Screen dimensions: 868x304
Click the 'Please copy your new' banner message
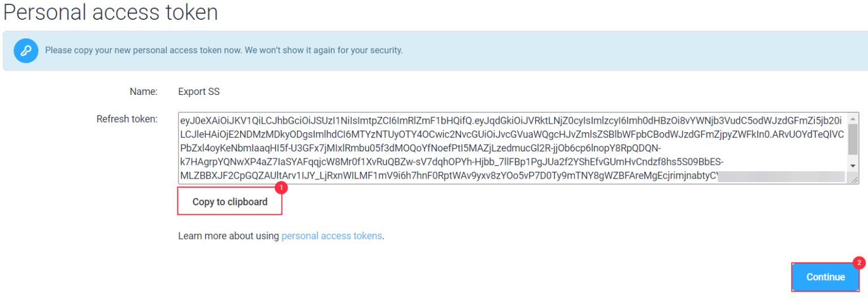click(224, 50)
